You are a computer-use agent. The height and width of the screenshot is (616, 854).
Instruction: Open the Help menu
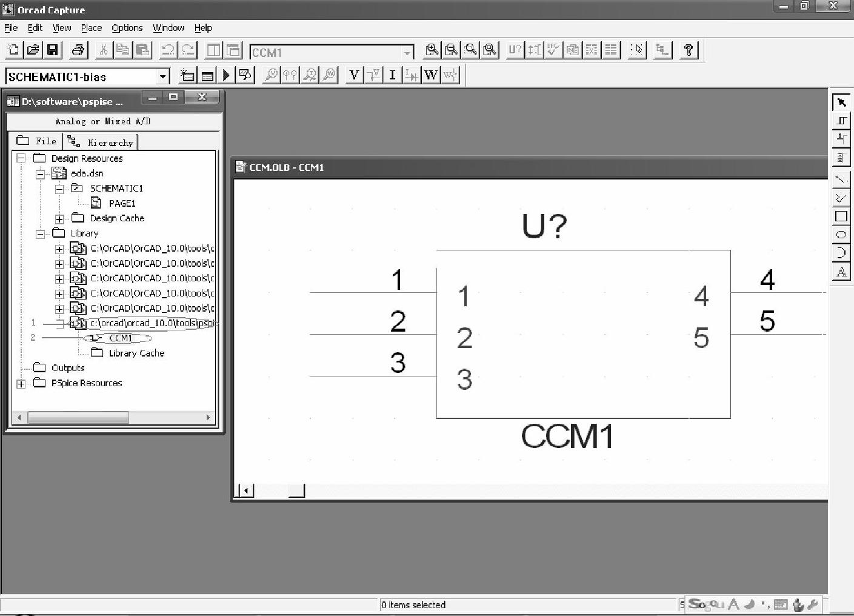(203, 28)
